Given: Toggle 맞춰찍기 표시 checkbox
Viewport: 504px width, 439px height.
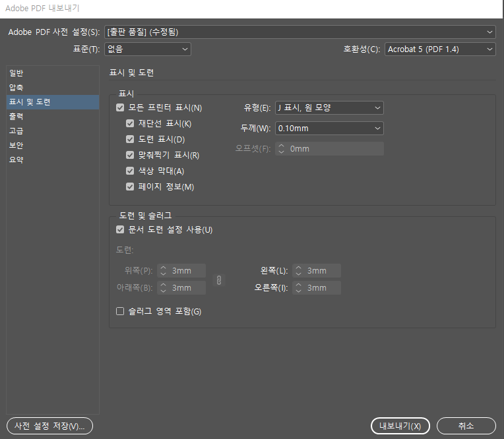Looking at the screenshot, I should point(130,155).
